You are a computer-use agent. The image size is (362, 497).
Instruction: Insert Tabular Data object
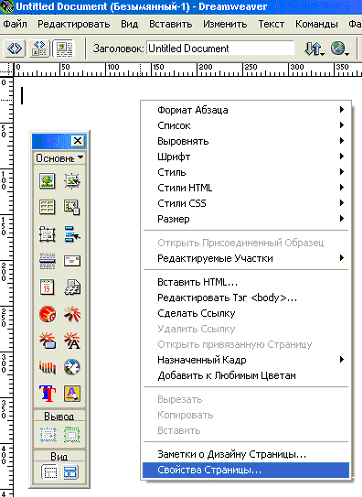72,207
